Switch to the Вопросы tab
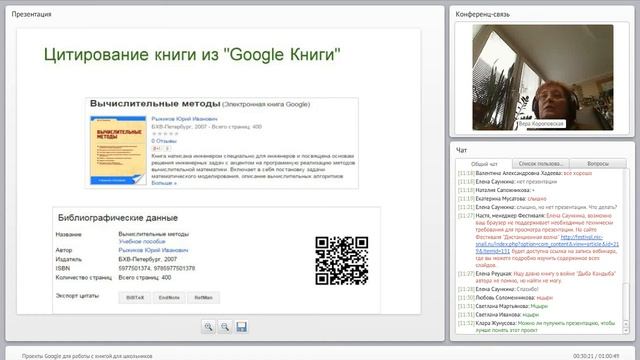640x360 pixels. tap(598, 164)
